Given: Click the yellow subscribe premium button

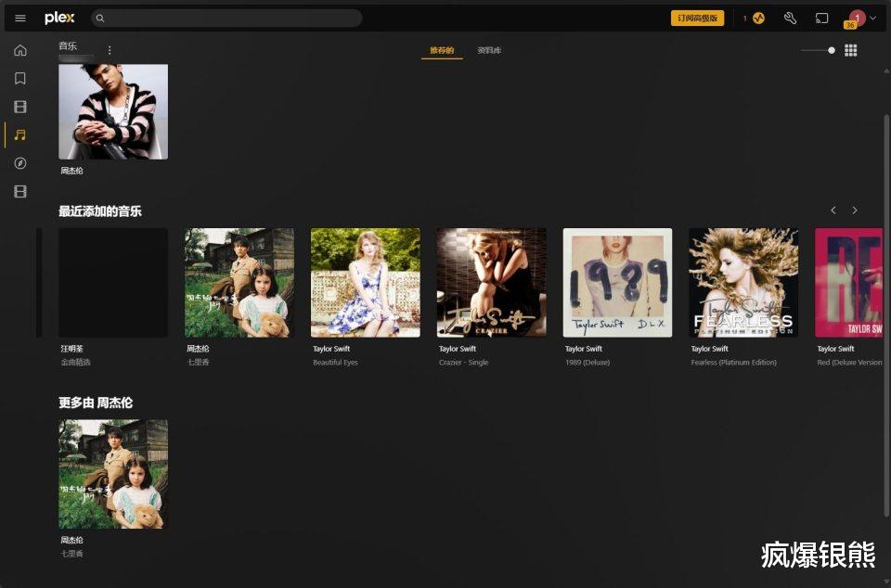Looking at the screenshot, I should coord(697,19).
